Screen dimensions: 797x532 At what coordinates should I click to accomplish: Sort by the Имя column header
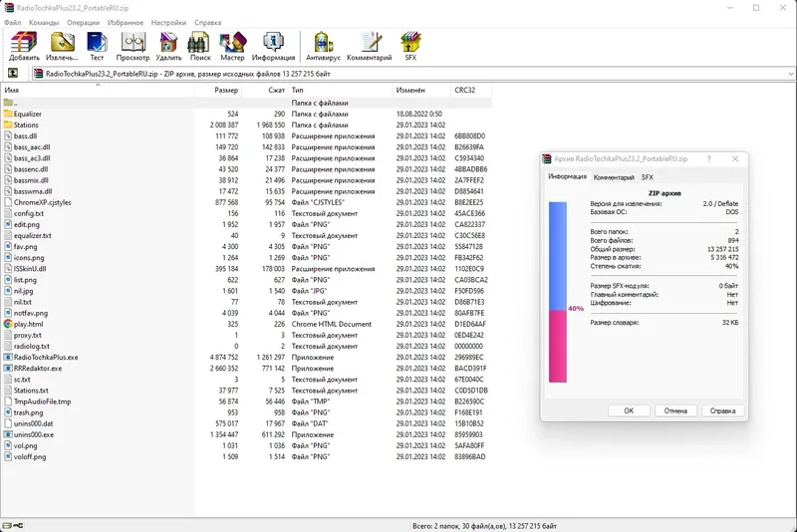coord(98,90)
